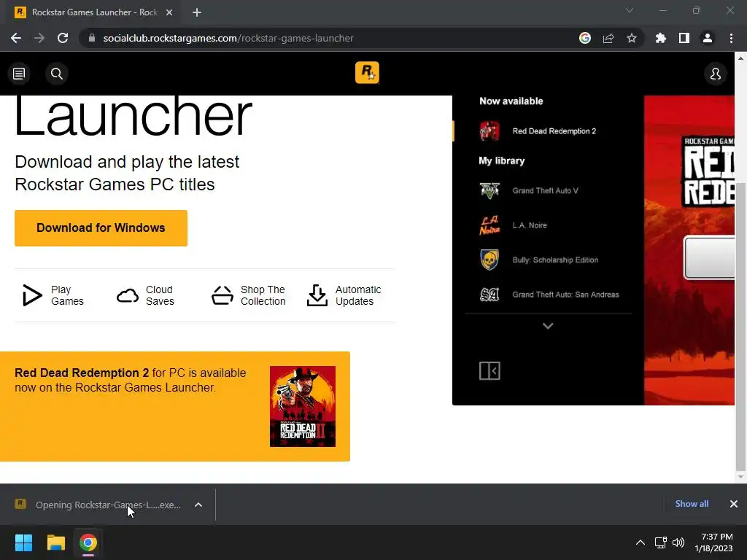Select the Grand Theft Auto V icon
Viewport: 747px width, 560px height.
point(489,190)
